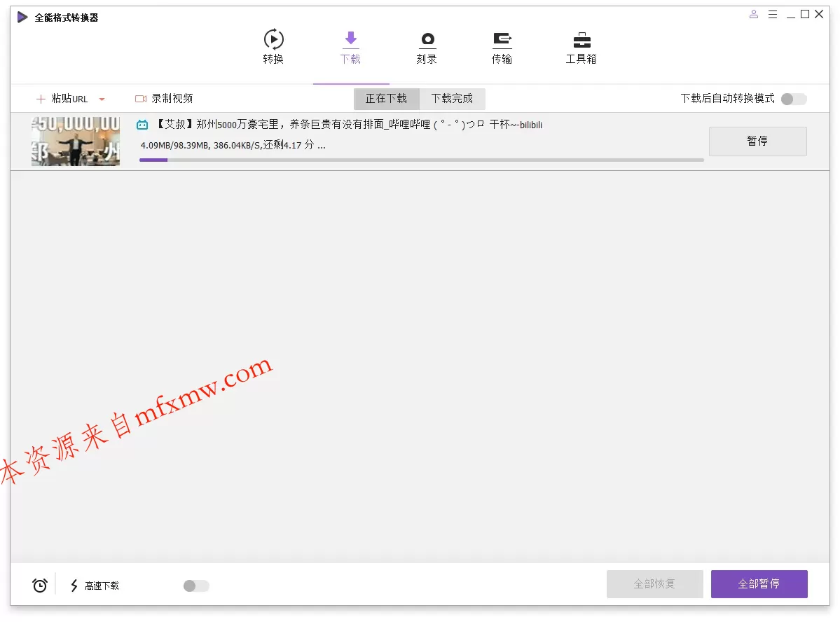Switch to the 正在下载 tab
Screen dimensions: 840x622
click(386, 99)
